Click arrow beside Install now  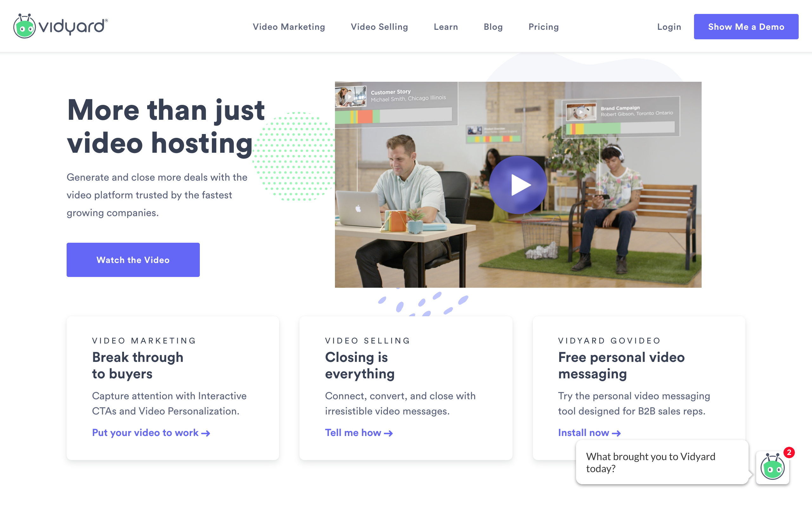(x=616, y=433)
